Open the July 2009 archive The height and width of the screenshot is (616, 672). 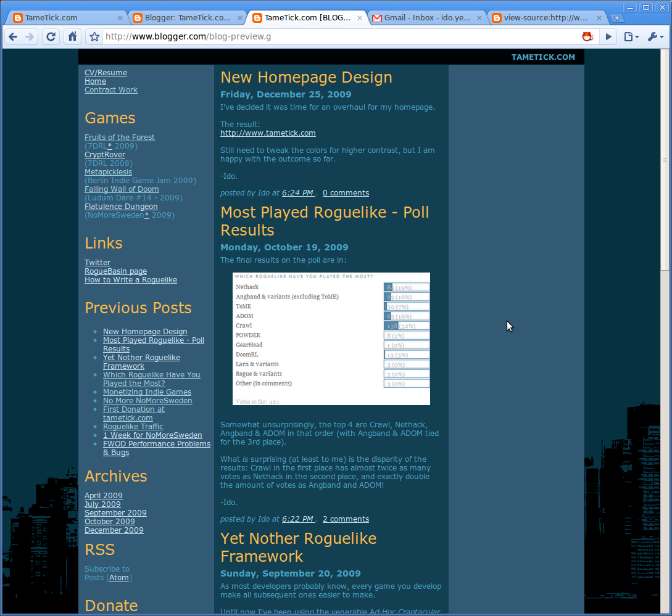(102, 504)
